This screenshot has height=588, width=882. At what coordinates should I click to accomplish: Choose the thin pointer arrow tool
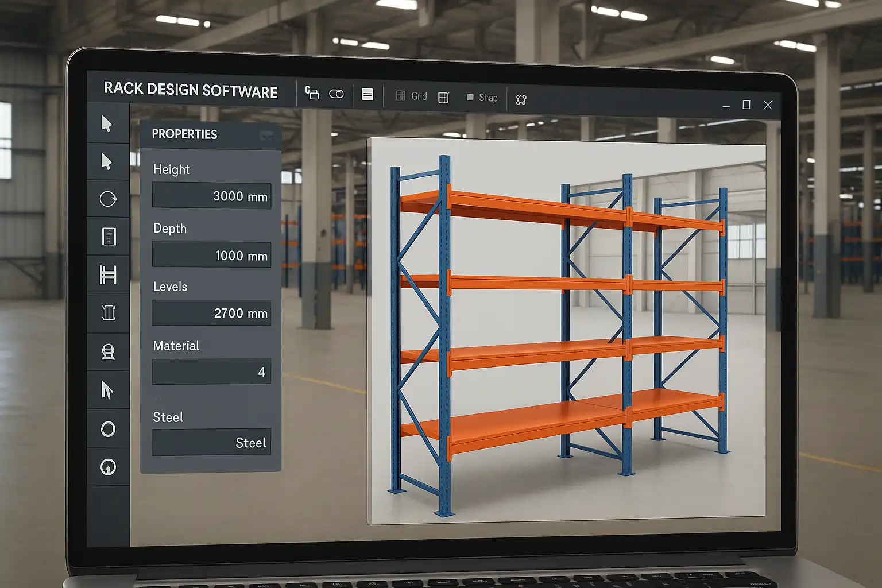point(107,390)
